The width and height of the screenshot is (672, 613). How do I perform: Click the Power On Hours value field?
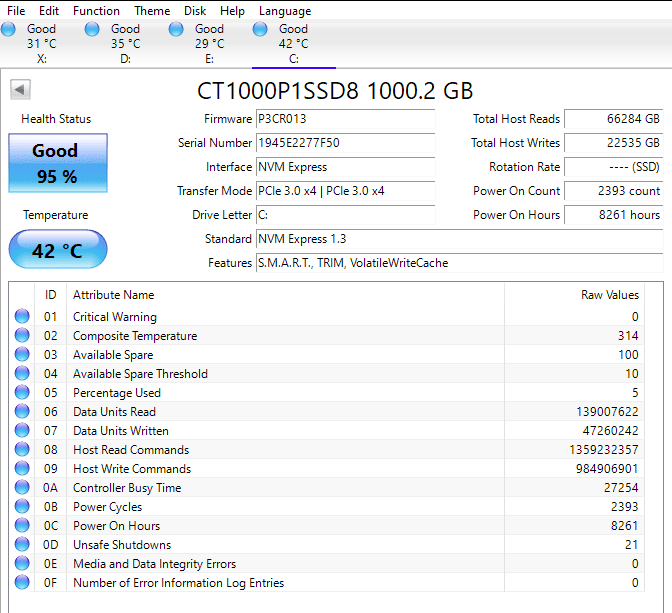[613, 215]
